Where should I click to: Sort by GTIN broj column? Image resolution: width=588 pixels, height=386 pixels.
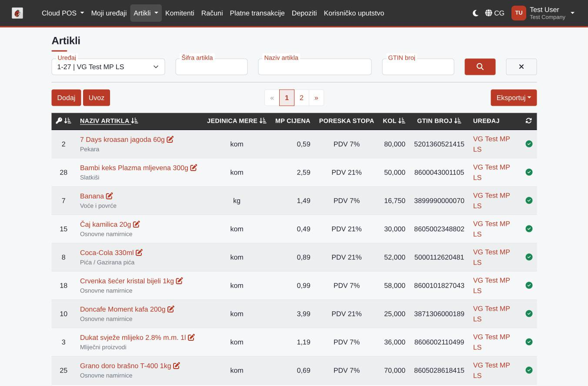439,121
